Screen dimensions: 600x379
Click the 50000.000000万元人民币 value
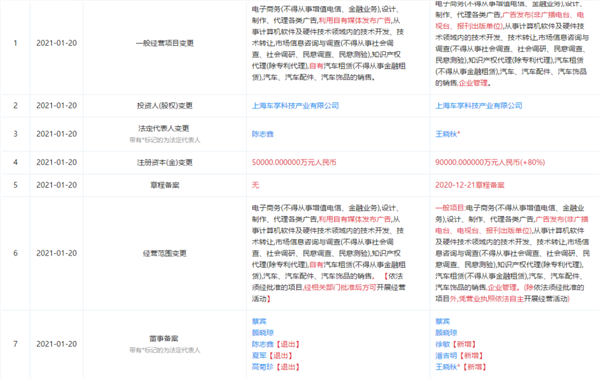(x=294, y=163)
